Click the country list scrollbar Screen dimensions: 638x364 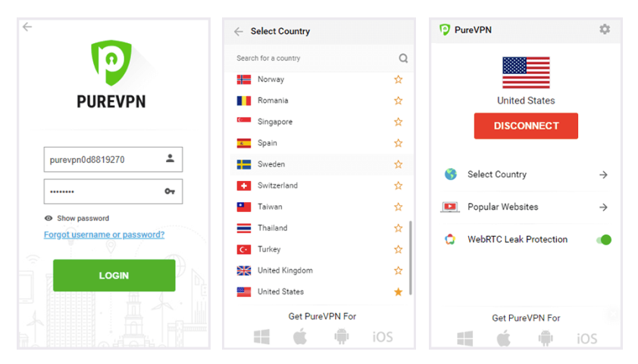(411, 257)
